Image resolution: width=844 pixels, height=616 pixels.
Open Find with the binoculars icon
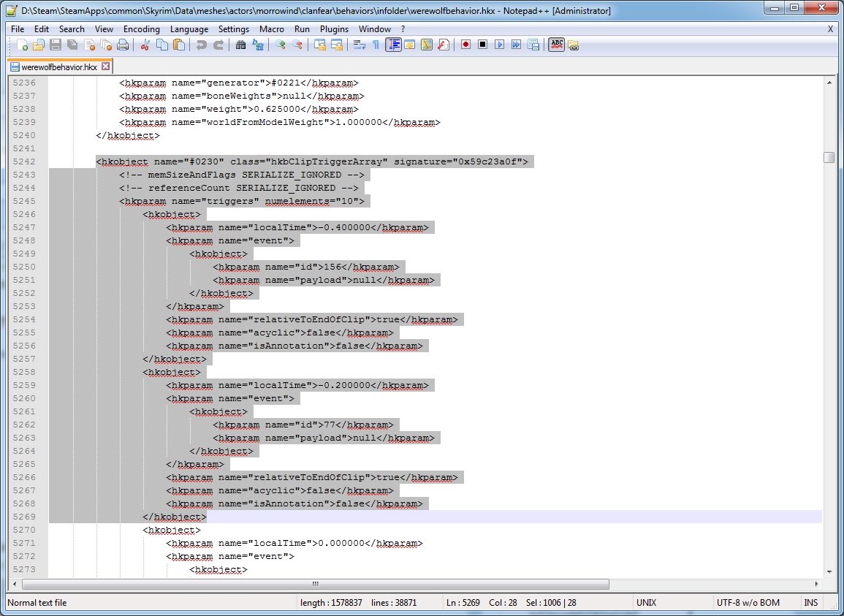[240, 45]
